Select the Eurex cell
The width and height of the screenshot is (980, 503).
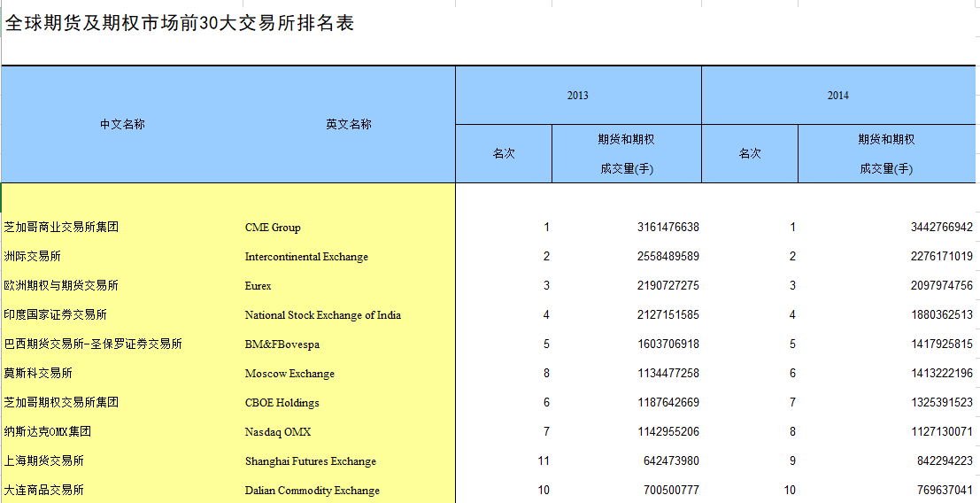pyautogui.click(x=259, y=286)
